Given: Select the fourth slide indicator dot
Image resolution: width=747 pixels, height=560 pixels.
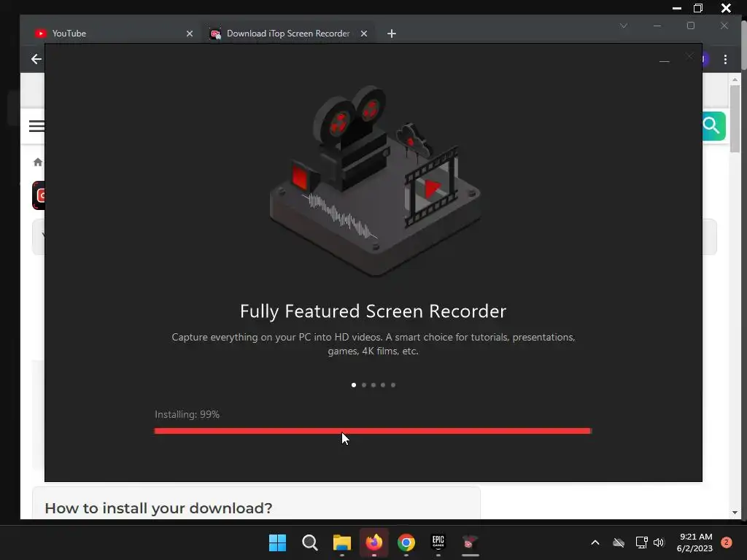Looking at the screenshot, I should pos(383,385).
